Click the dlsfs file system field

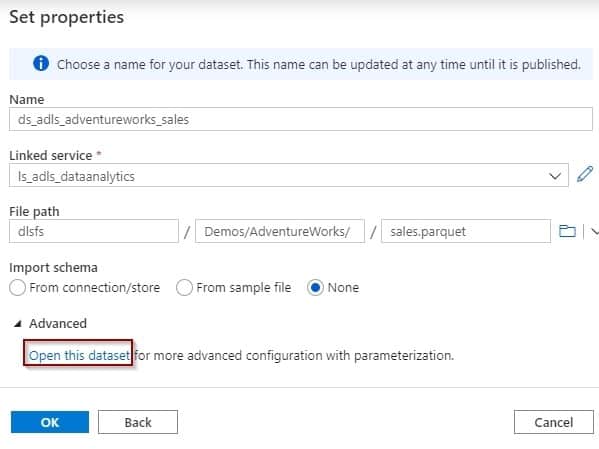[x=94, y=231]
